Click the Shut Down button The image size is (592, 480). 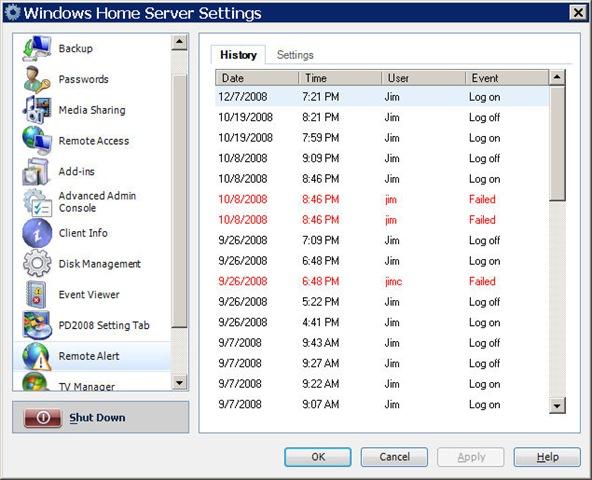tap(100, 417)
